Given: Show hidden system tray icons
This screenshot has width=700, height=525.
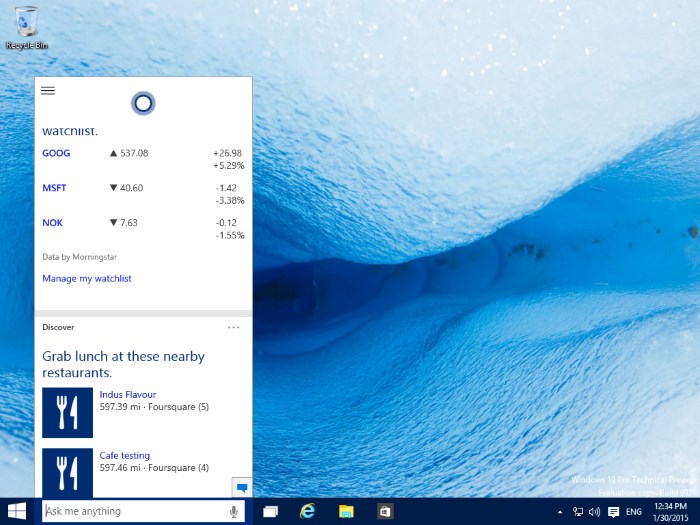Looking at the screenshot, I should pyautogui.click(x=560, y=512).
